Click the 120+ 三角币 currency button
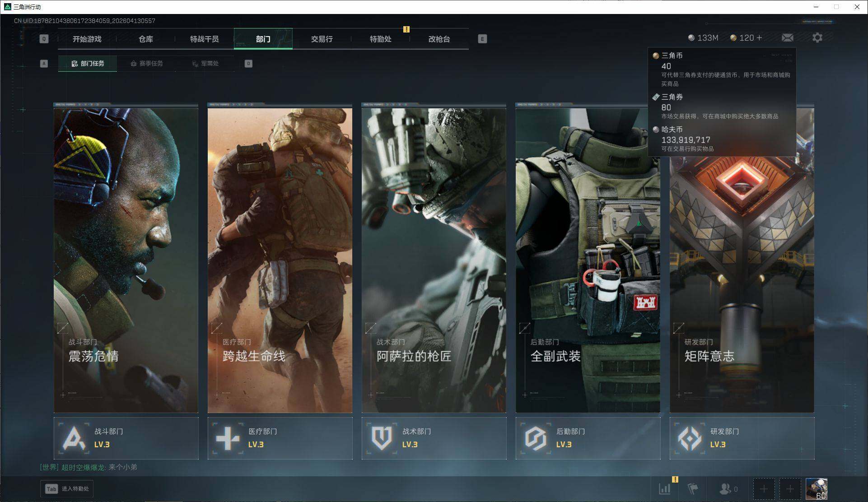The width and height of the screenshot is (868, 502). [x=746, y=38]
